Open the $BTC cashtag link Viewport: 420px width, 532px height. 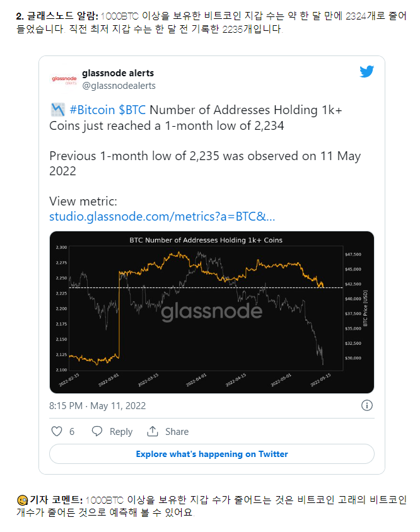(x=132, y=110)
